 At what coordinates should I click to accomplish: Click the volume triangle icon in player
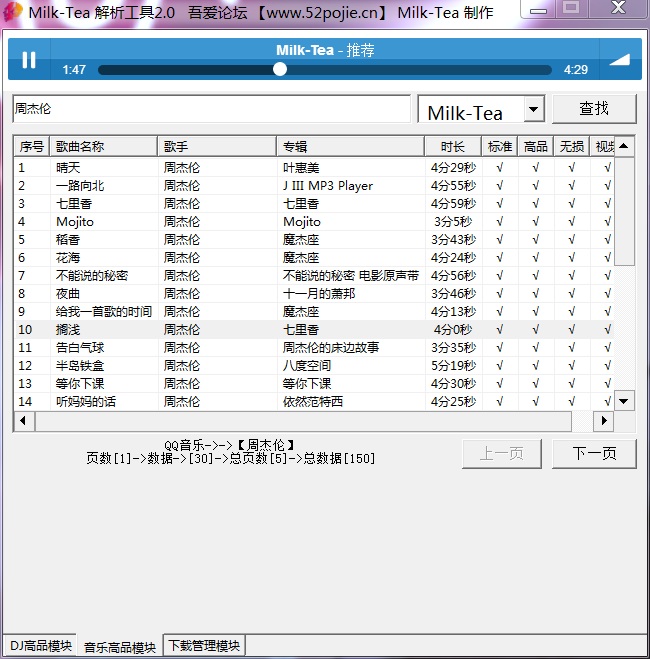click(x=620, y=60)
